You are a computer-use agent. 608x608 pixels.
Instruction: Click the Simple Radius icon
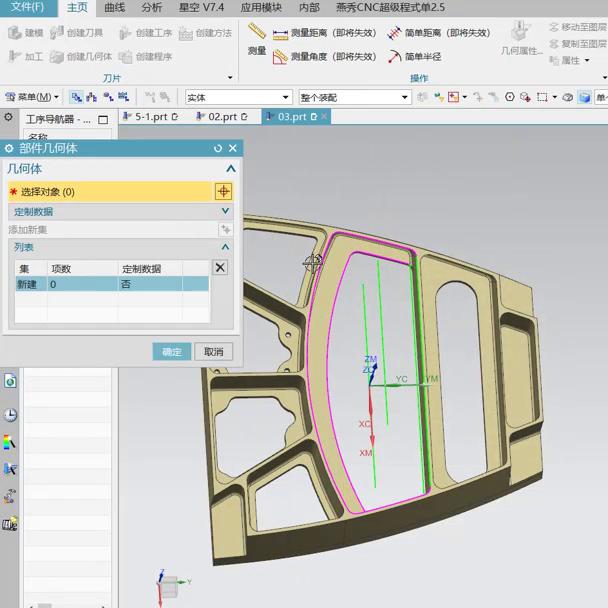(395, 57)
